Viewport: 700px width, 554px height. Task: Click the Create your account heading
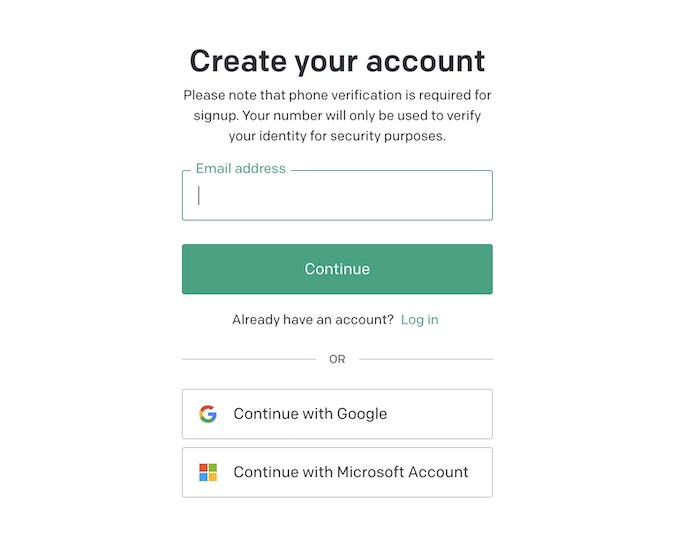click(x=337, y=61)
